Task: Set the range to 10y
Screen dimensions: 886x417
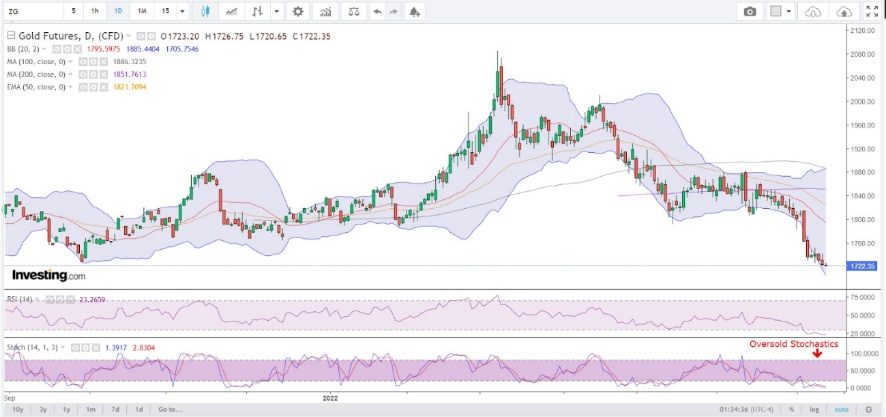Action: pos(17,409)
